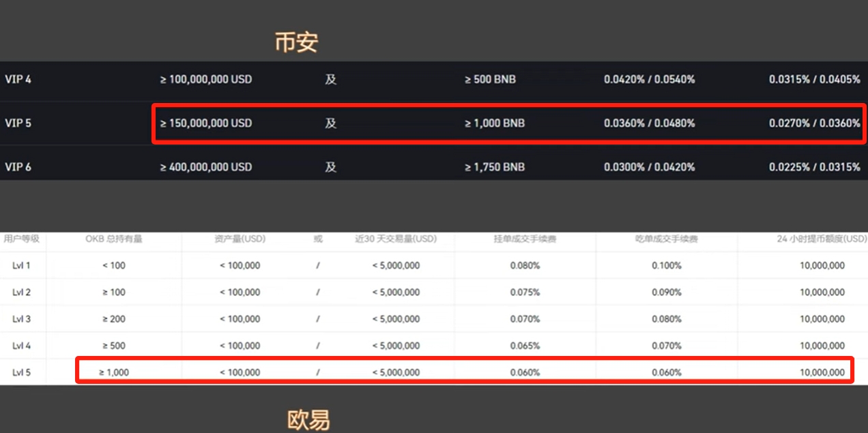The height and width of the screenshot is (433, 868).
Task: Click the "≥ 100,000,000 USD" volume cell
Action: click(x=206, y=79)
